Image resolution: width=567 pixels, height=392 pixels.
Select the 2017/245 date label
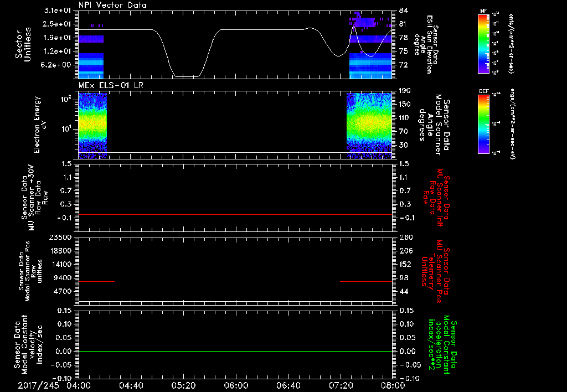click(x=38, y=385)
